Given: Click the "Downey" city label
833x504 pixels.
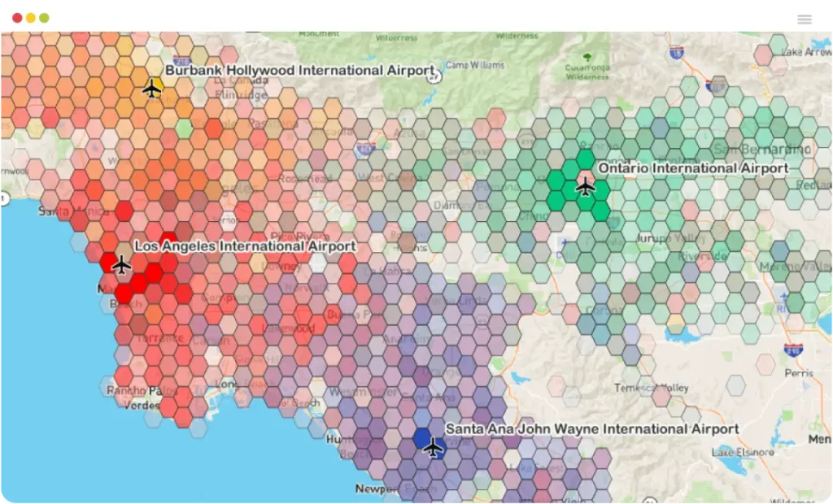Looking at the screenshot, I should tap(281, 266).
